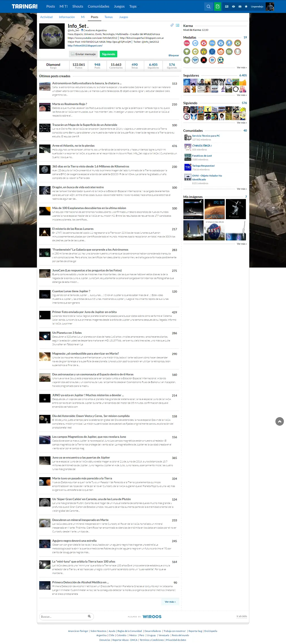Switch to the Actividad tab
Screen dimensions: 286x644
46,17
